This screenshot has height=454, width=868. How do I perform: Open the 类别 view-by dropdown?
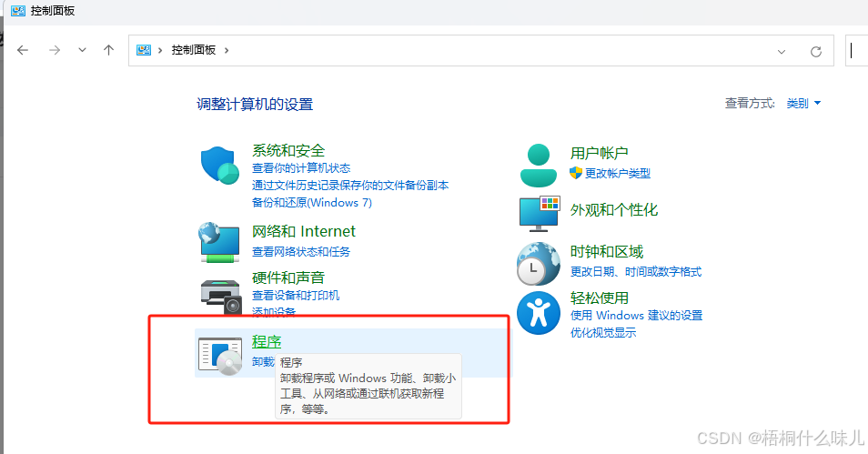click(x=803, y=104)
